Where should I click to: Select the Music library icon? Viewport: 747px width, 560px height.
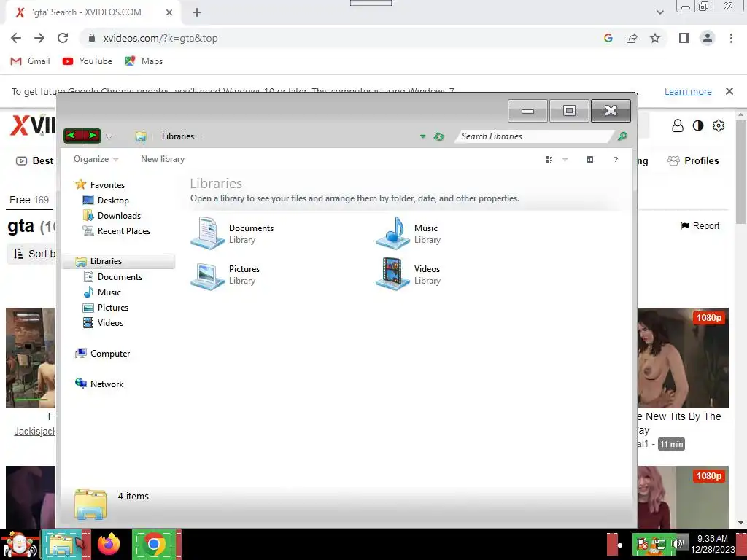point(392,233)
